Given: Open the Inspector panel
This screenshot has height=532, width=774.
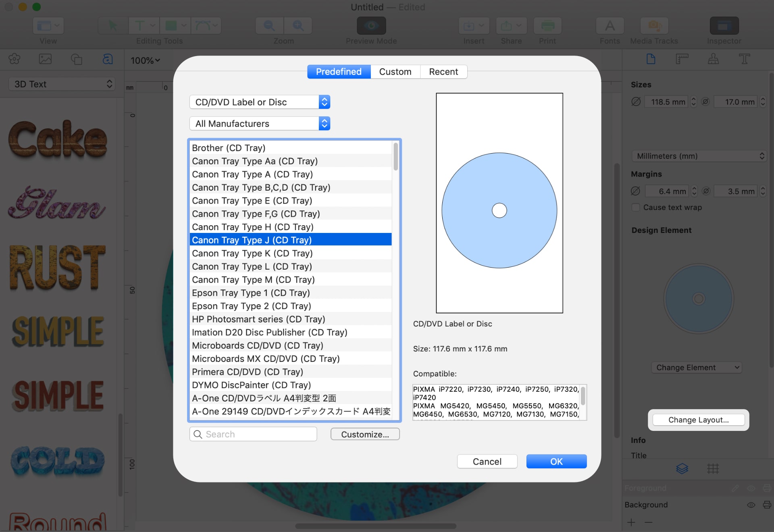Looking at the screenshot, I should tap(724, 25).
